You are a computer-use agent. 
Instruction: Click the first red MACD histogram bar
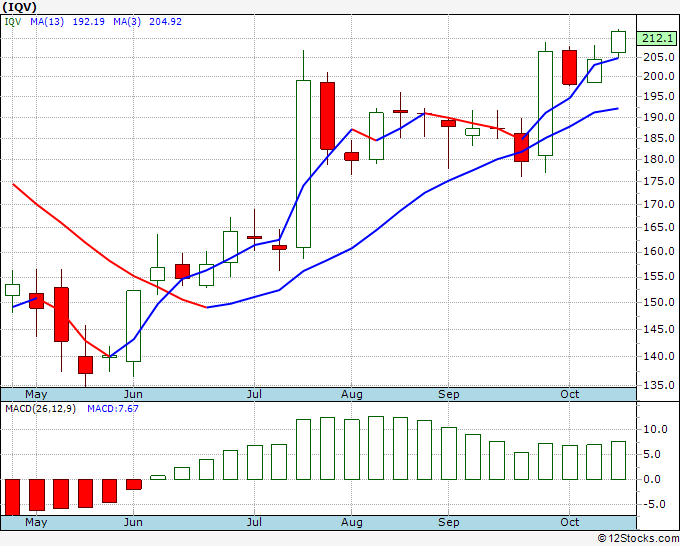(12, 497)
